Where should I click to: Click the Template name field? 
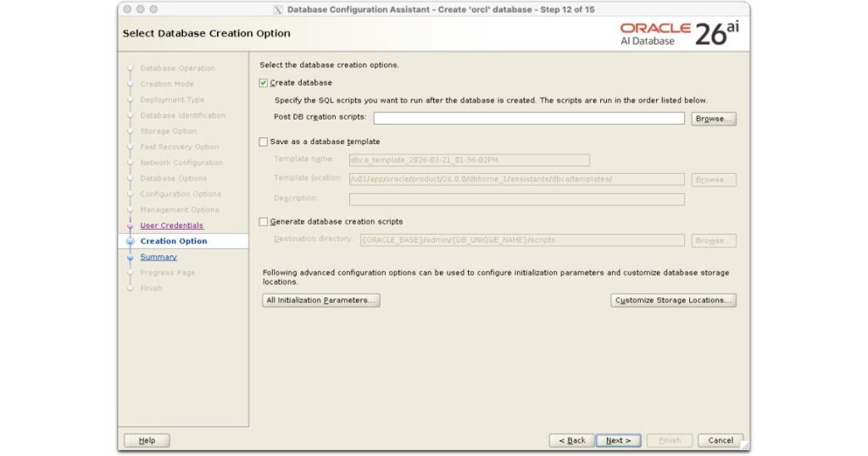(470, 160)
